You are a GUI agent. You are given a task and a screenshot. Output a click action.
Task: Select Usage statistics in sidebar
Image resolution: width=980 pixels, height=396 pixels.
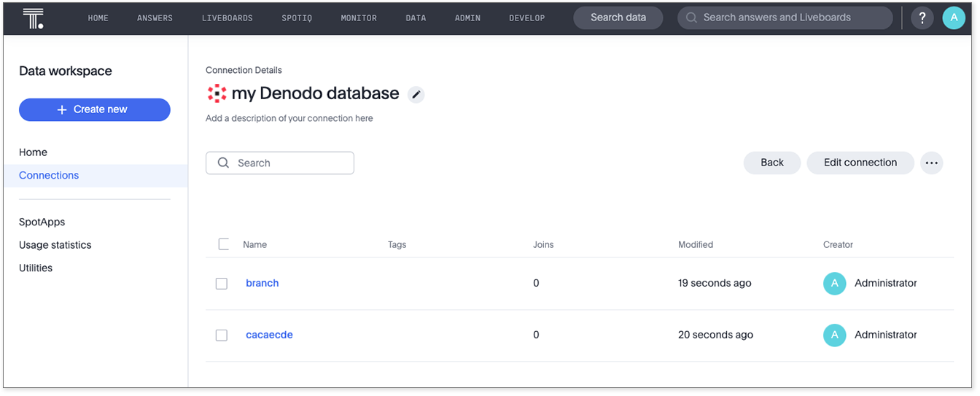55,245
